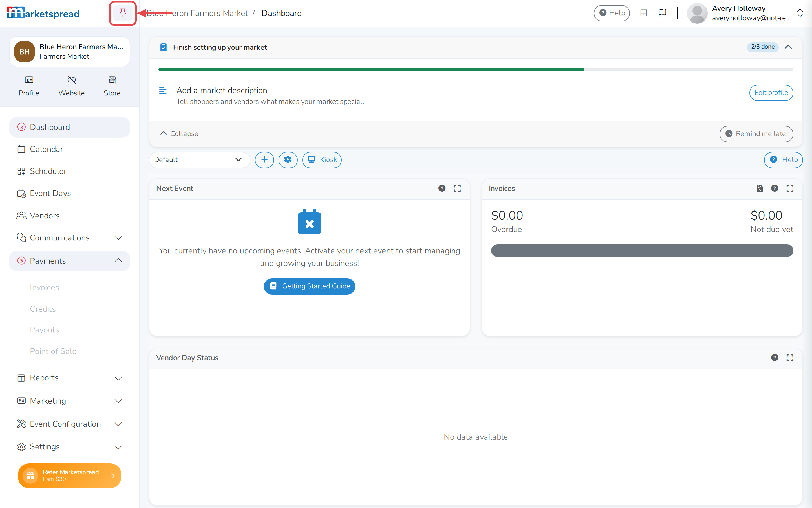Click the setup progress bar

point(476,69)
